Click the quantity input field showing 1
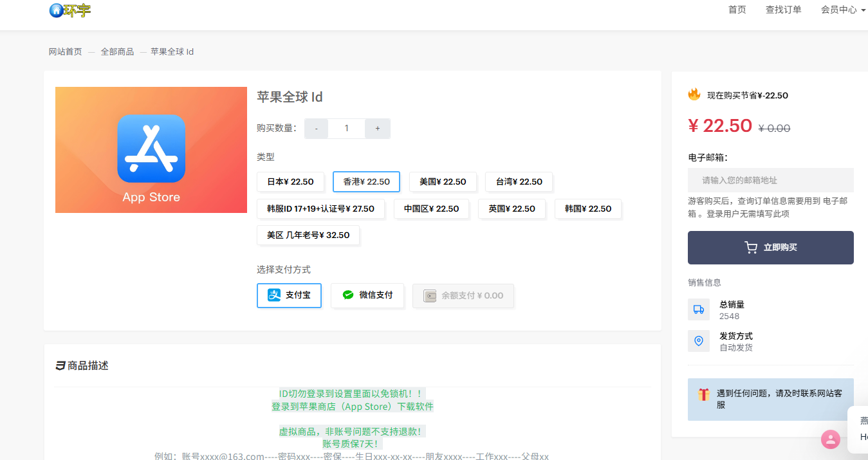 pos(347,129)
